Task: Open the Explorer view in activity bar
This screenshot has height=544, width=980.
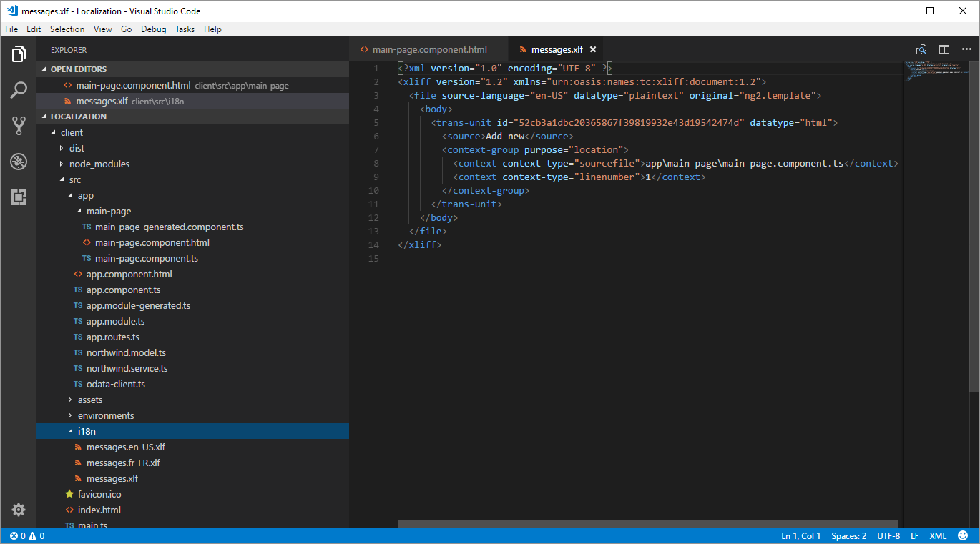Action: tap(19, 54)
